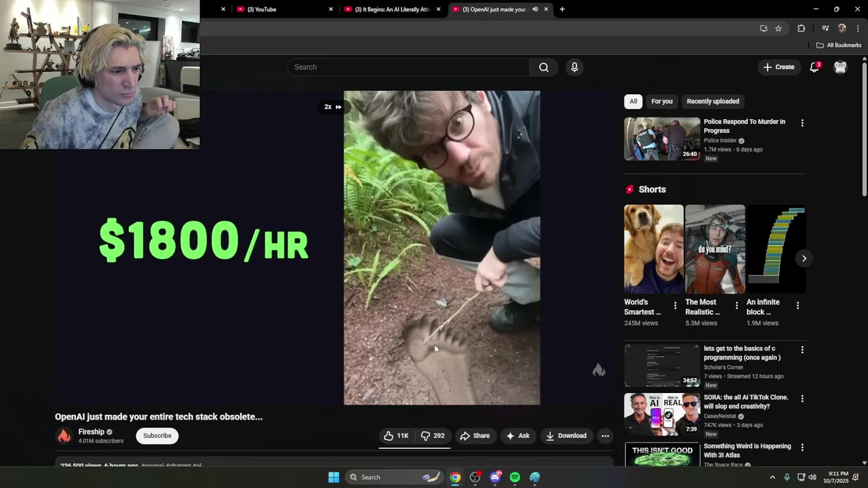Select the For you filter chip
The height and width of the screenshot is (488, 868).
(662, 101)
